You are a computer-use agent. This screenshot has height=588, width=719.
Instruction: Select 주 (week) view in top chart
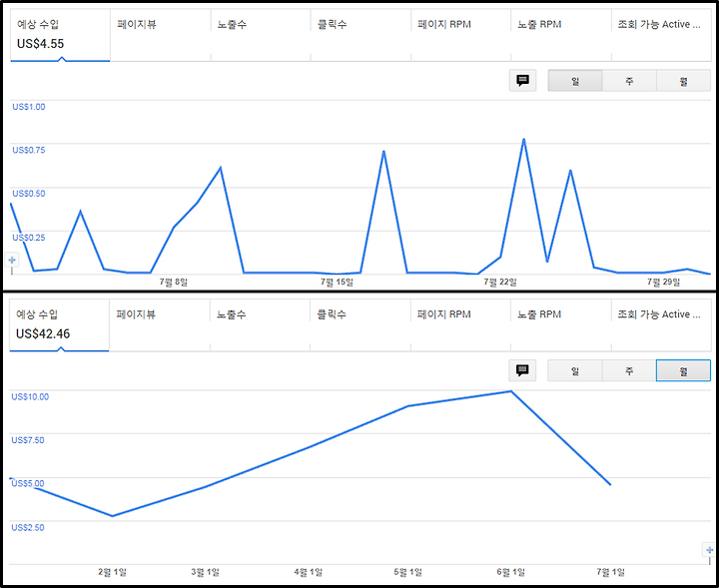click(x=629, y=81)
